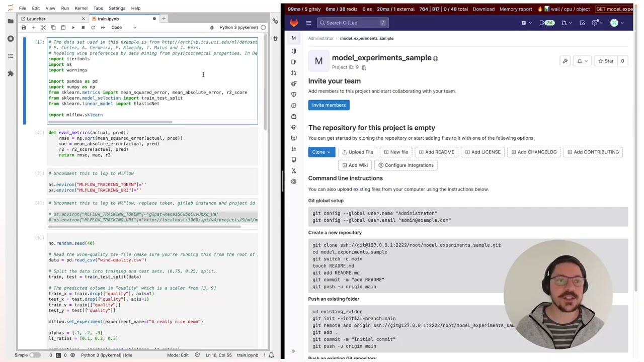The height and width of the screenshot is (362, 644).
Task: Restart kernel and run all cells
Action: (x=103, y=28)
